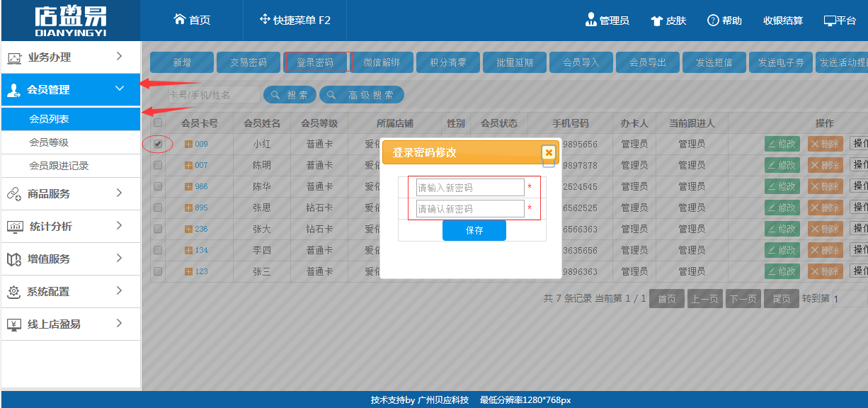
Task: Click 修改 pencil button for 李四
Action: 782,250
